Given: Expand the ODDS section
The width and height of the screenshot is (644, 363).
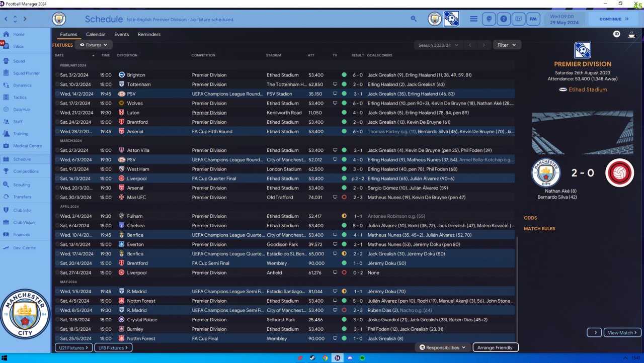Looking at the screenshot, I should 530,218.
